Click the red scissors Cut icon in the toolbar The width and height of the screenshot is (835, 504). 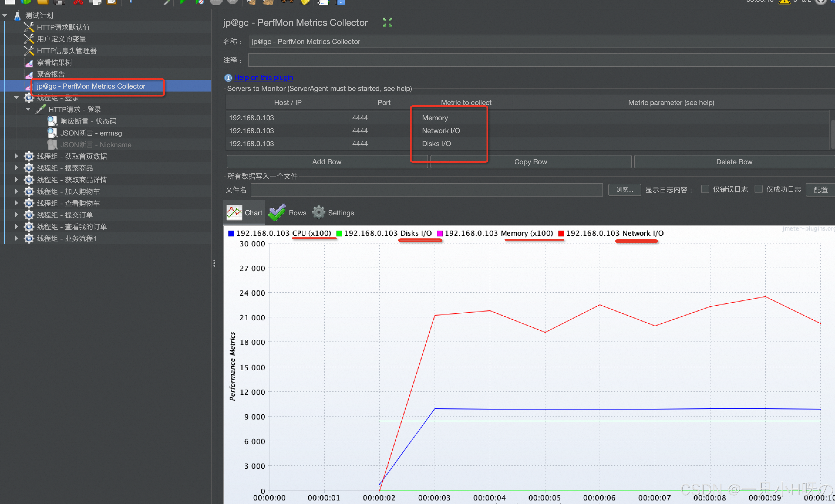[78, 2]
